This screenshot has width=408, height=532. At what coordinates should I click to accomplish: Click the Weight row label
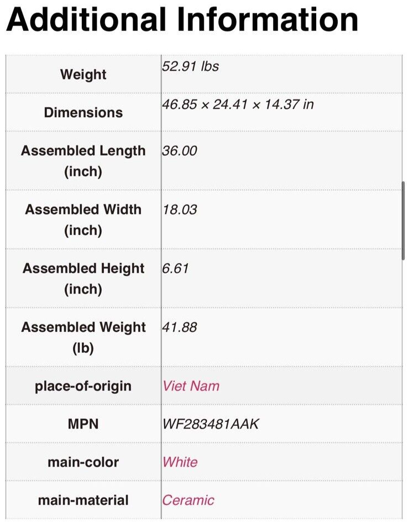[x=83, y=74]
